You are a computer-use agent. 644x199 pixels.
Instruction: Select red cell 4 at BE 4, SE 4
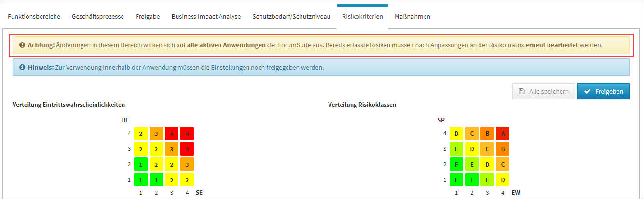[187, 133]
